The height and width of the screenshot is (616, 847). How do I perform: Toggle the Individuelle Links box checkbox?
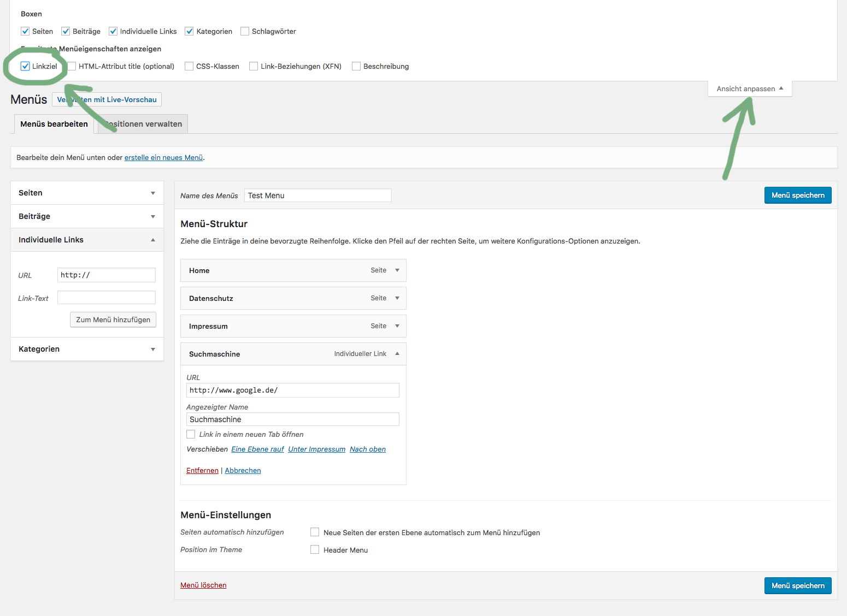[x=113, y=31]
